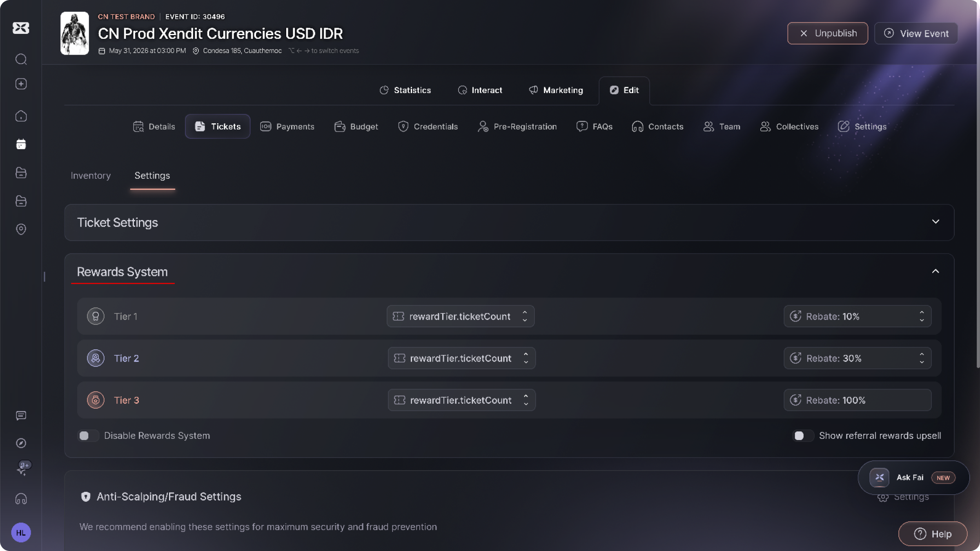Click the calendar icon next to event date
The height and width of the screenshot is (551, 980).
click(x=102, y=51)
